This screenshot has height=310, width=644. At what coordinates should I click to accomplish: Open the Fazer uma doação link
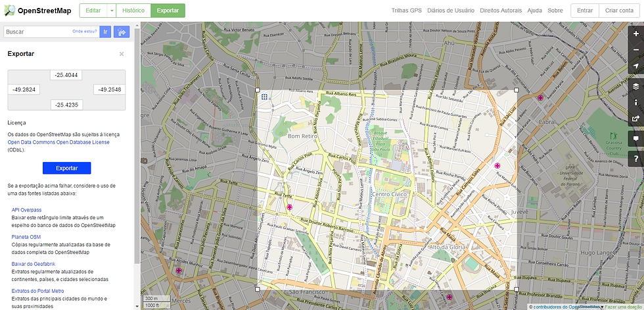point(624,307)
